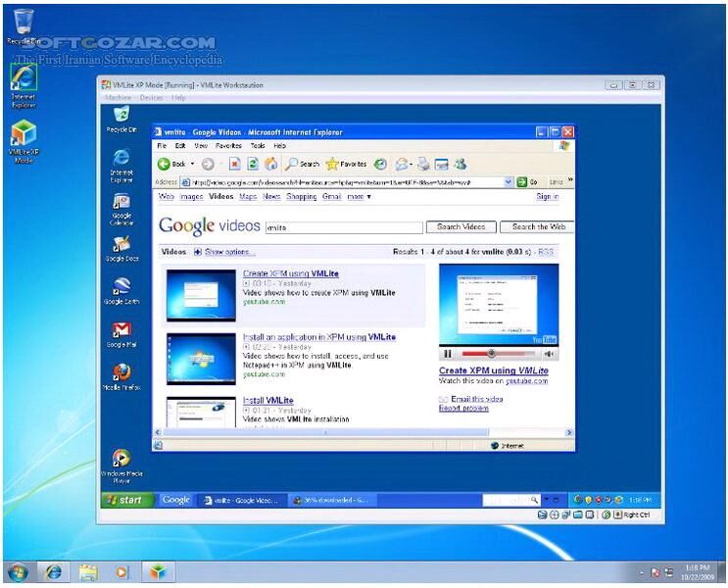This screenshot has height=588, width=728.
Task: Click the red Stop toolbar icon
Action: coord(234,165)
